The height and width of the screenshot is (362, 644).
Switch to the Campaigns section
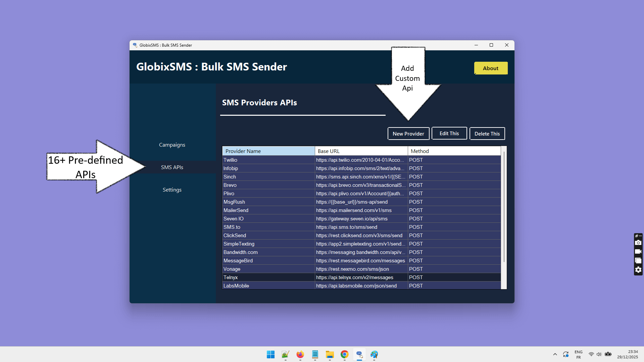172,145
